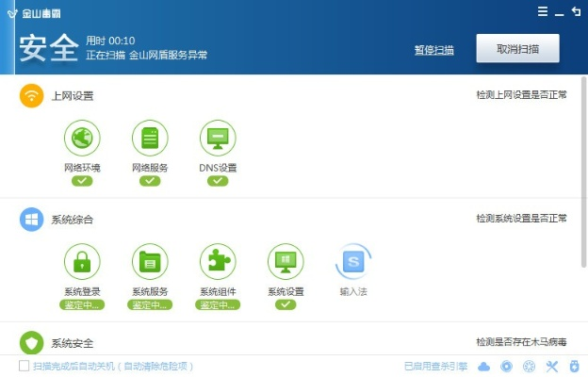
Task: Click the 暂停扫描 pause scan link
Action: click(x=433, y=50)
